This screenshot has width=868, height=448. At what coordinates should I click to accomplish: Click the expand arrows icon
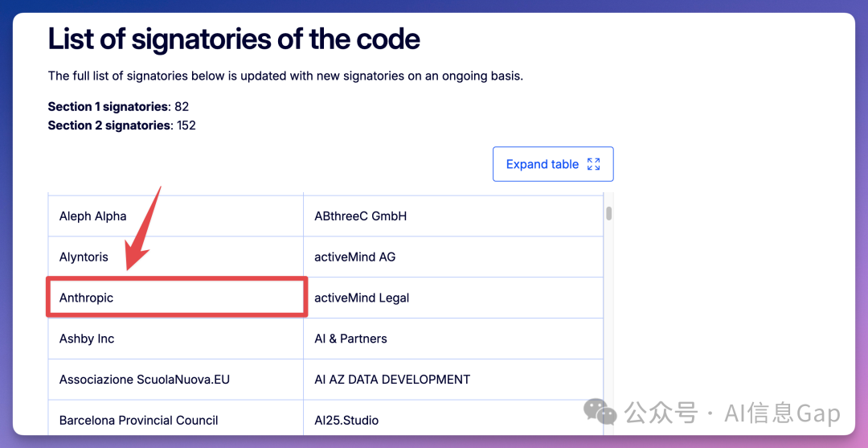[x=593, y=164]
